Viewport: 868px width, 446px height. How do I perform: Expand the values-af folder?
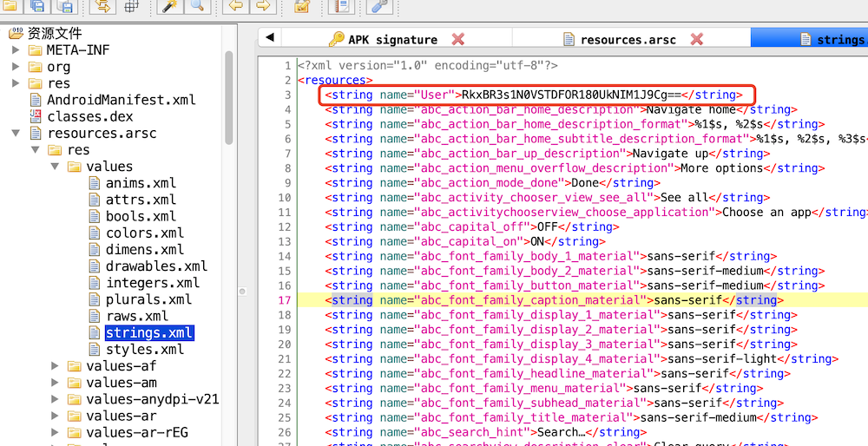point(55,366)
